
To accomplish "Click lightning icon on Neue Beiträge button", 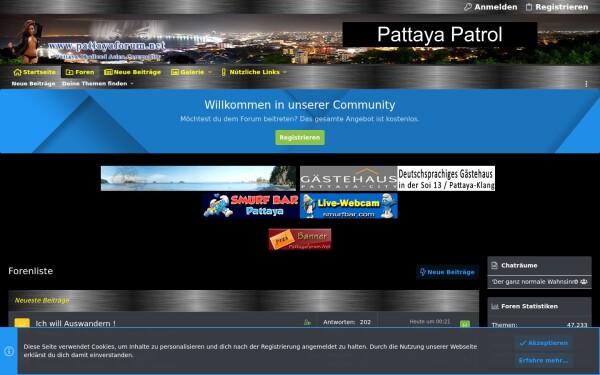I will click(x=422, y=272).
